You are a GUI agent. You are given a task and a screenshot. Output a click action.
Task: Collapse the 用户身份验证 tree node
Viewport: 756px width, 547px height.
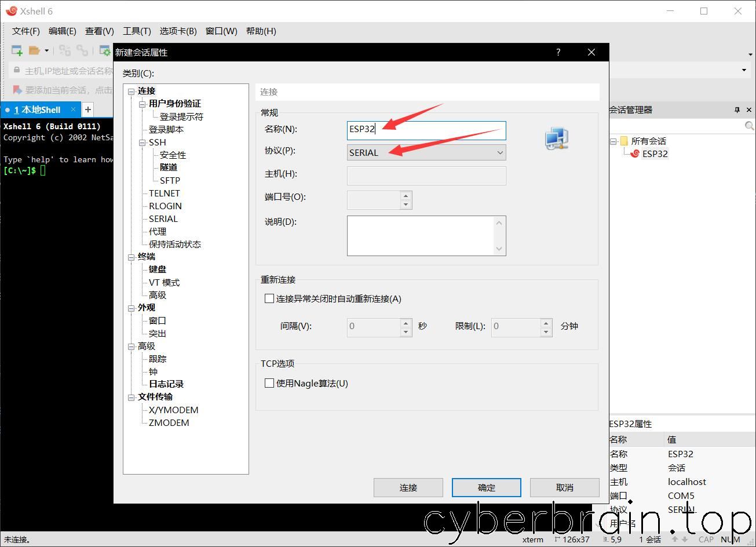click(143, 104)
